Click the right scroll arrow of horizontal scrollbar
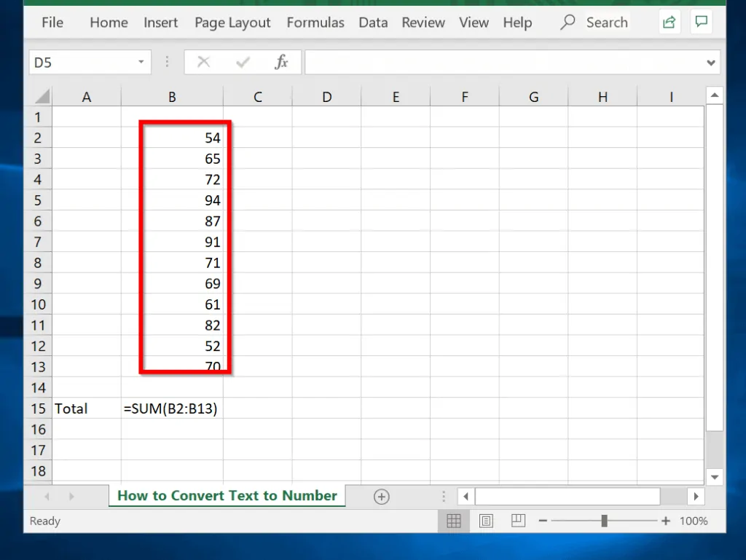Image resolution: width=746 pixels, height=560 pixels. (696, 496)
